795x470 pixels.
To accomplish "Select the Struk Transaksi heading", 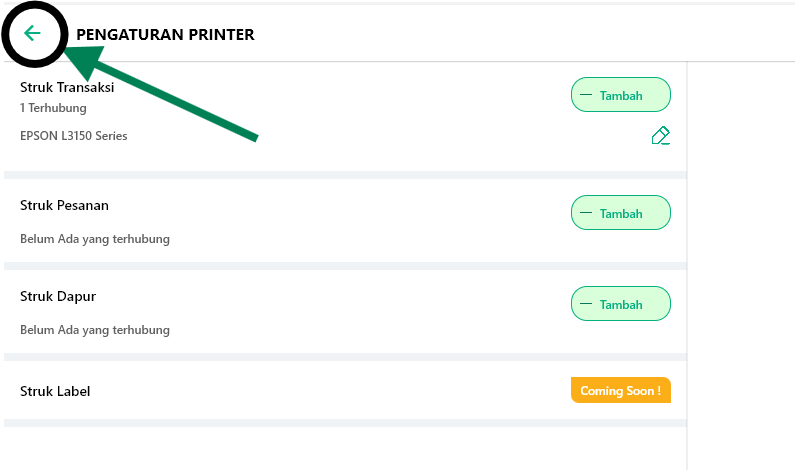I will pos(67,87).
